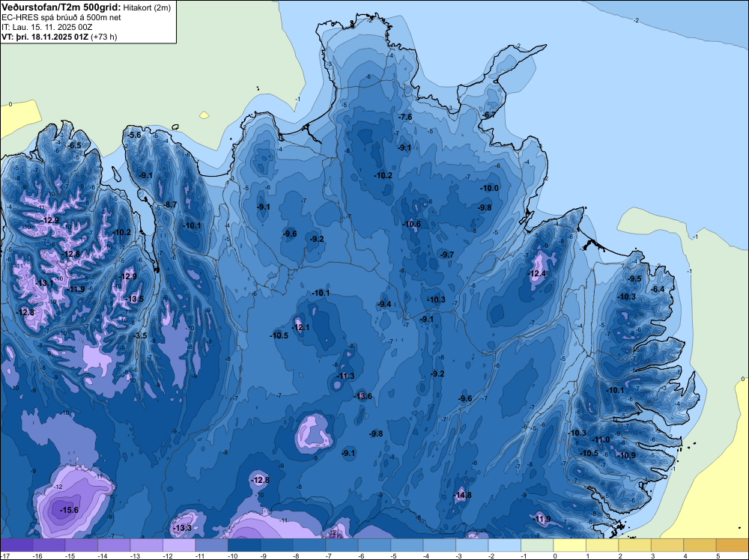This screenshot has height=560, width=749.
Task: Click the -3.5 temperature label
Action: pyautogui.click(x=140, y=335)
